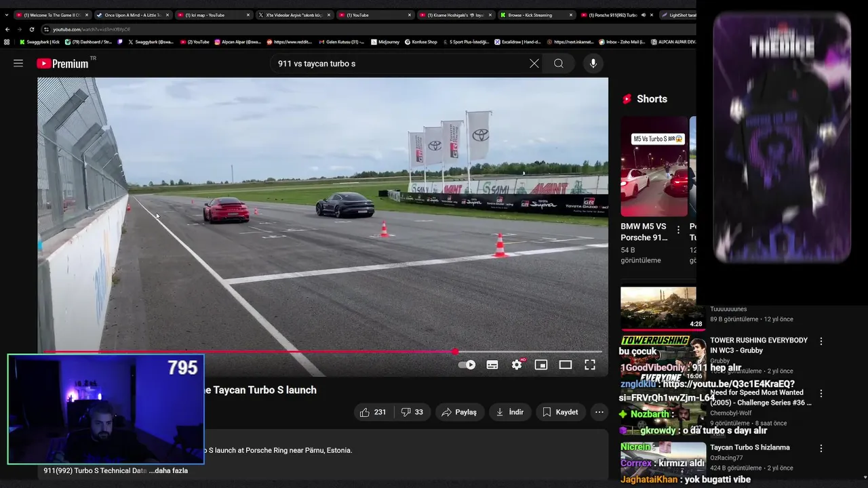The width and height of the screenshot is (868, 488).
Task: Start voice search with microphone icon
Action: click(593, 63)
